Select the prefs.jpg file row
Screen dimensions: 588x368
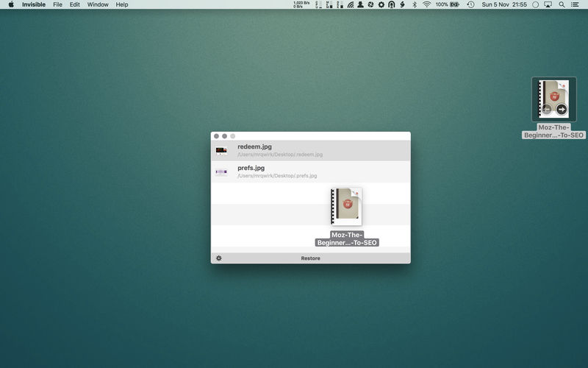(x=310, y=171)
